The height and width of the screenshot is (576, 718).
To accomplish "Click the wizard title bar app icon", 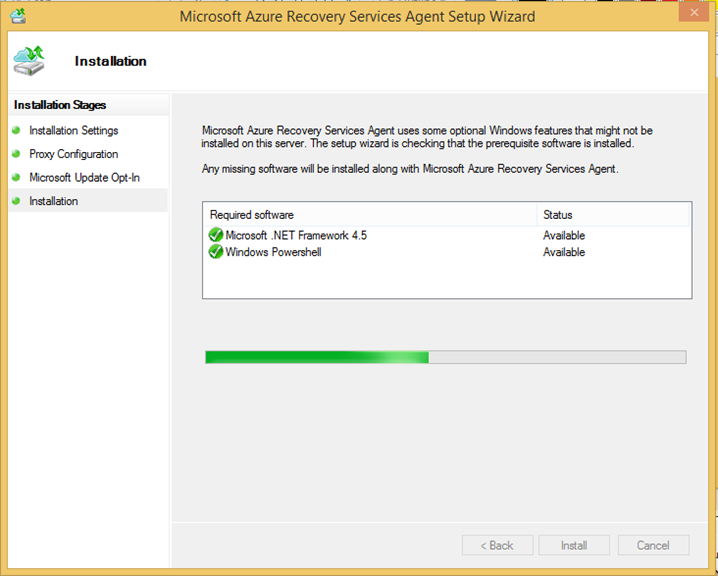I will (x=18, y=16).
